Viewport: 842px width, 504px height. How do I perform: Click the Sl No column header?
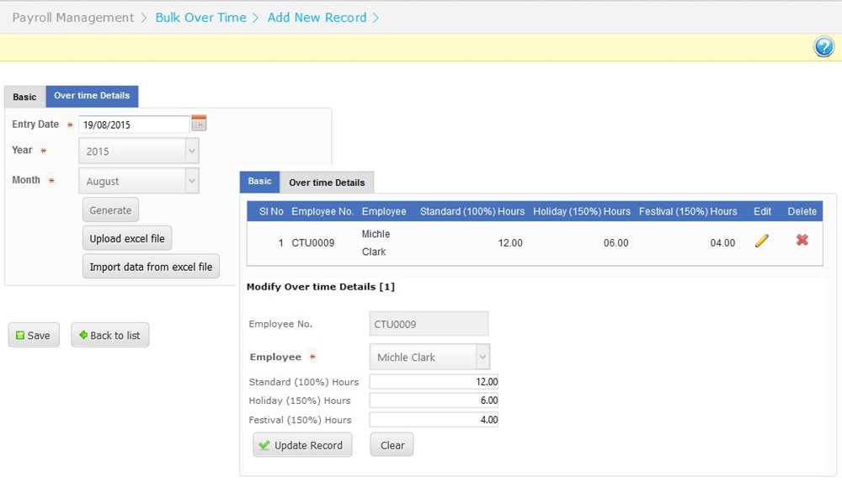click(271, 211)
